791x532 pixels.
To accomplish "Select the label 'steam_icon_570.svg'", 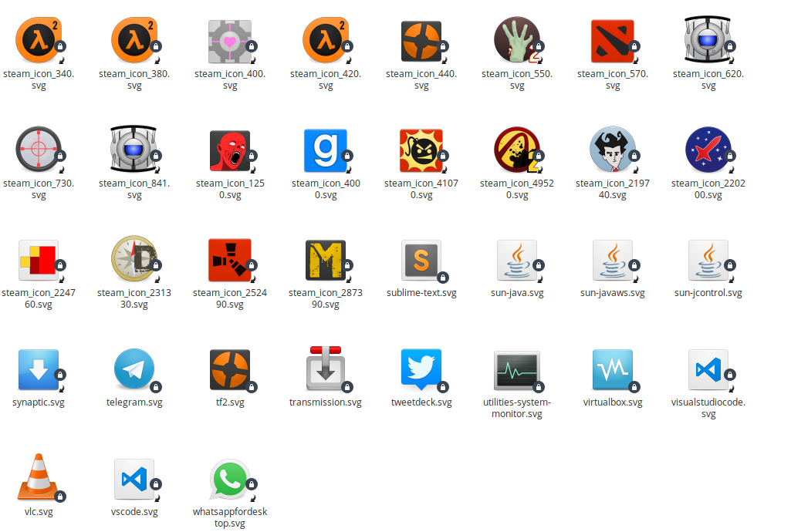I will pyautogui.click(x=613, y=79).
